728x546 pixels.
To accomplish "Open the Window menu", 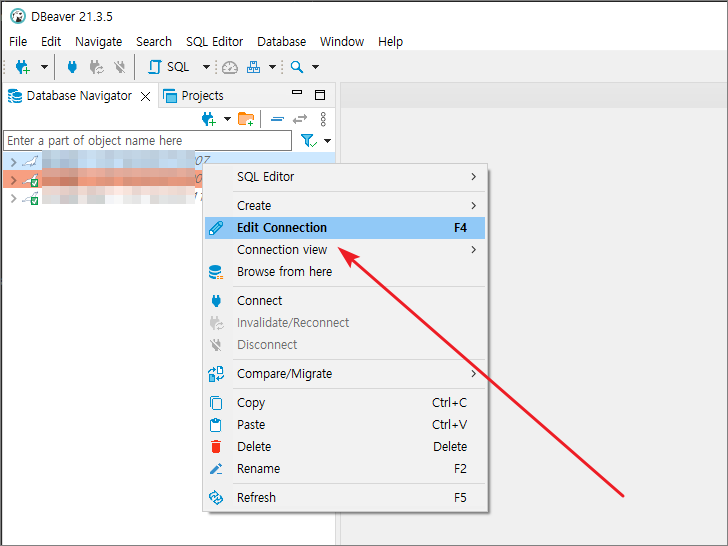I will click(x=342, y=41).
